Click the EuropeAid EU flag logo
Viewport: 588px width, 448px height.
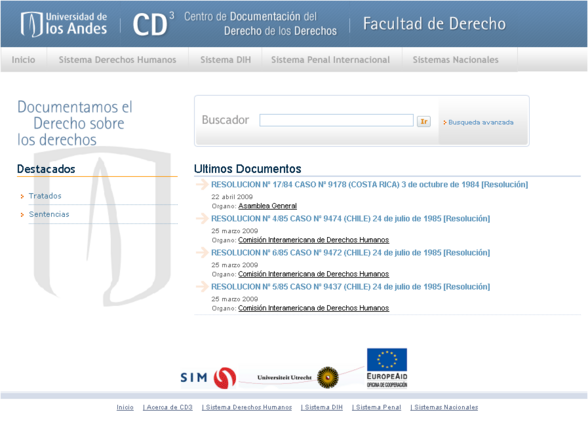tap(387, 368)
